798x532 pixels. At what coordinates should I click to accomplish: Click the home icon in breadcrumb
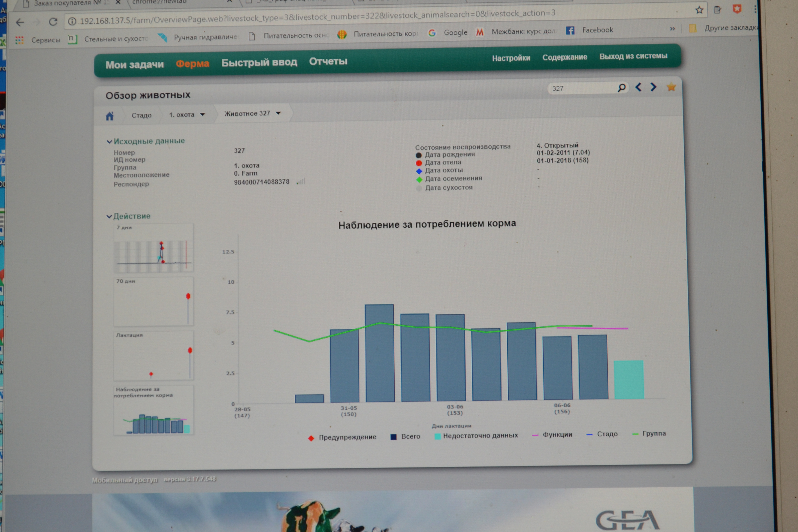(109, 116)
